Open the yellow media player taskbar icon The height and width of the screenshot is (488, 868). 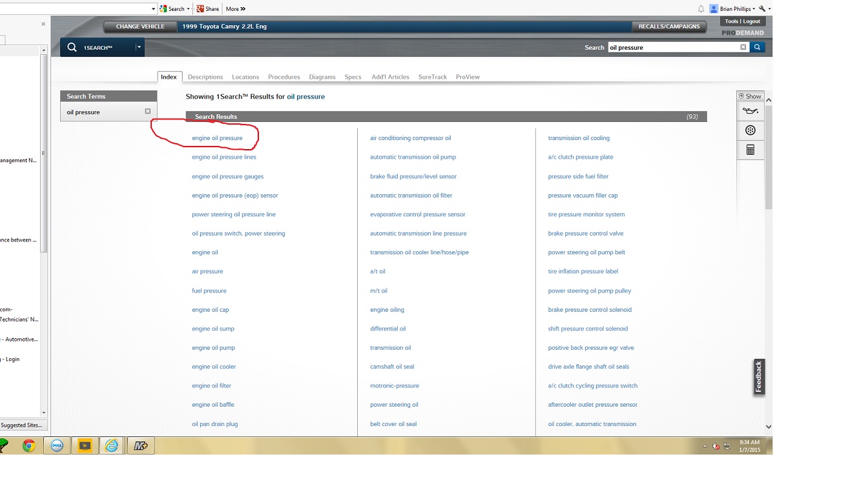(x=84, y=445)
